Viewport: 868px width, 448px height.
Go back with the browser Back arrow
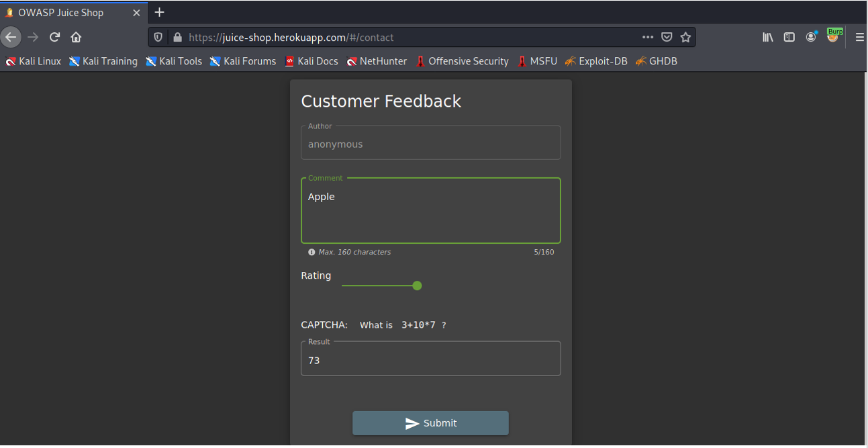[x=11, y=37]
